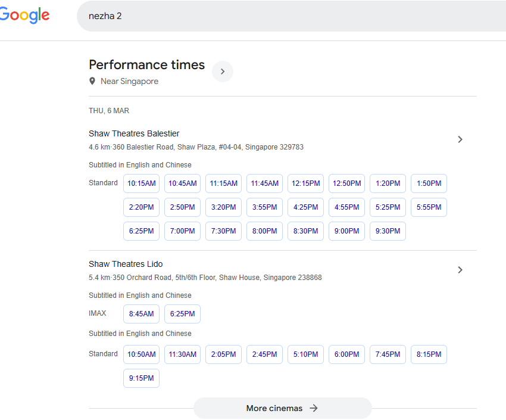
Task: Select 11:30AM Standard showtime at Lido
Action: tap(182, 354)
